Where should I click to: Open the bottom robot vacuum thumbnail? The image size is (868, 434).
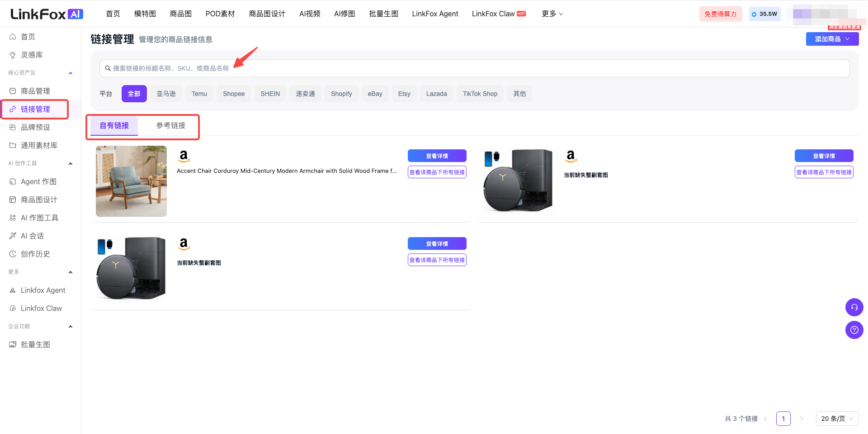click(131, 269)
